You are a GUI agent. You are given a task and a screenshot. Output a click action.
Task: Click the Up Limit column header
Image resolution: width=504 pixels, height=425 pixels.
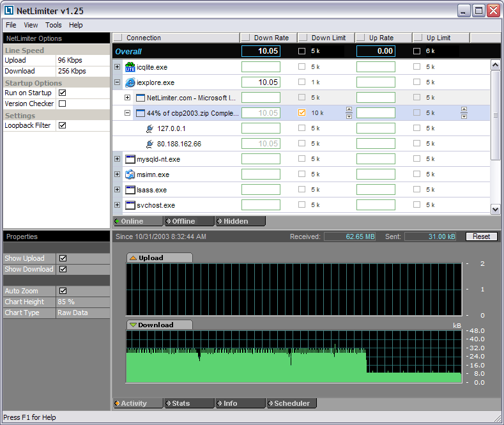(x=441, y=38)
